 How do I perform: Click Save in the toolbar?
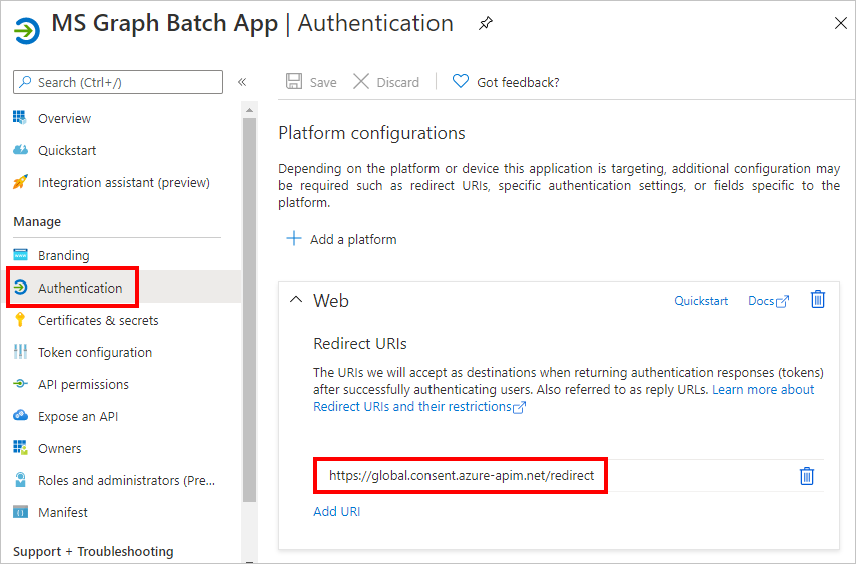click(323, 82)
